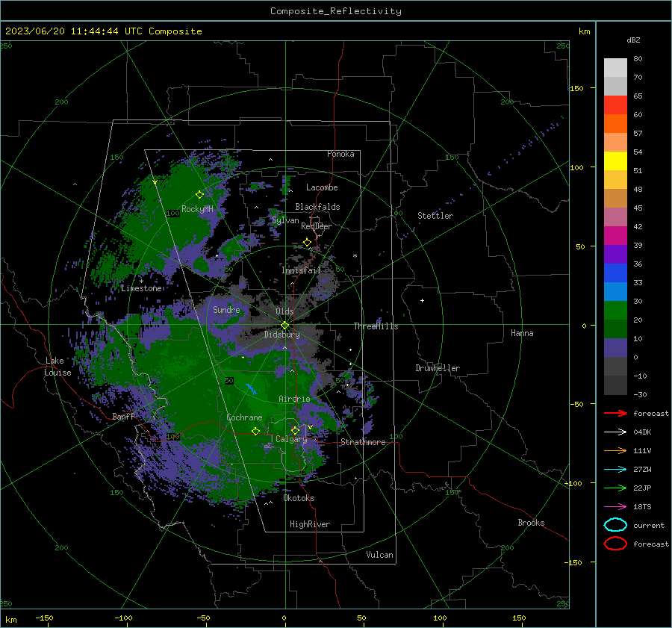Select the purple-blue 10-0 dBZ swatch
672x628 pixels.
[x=615, y=348]
